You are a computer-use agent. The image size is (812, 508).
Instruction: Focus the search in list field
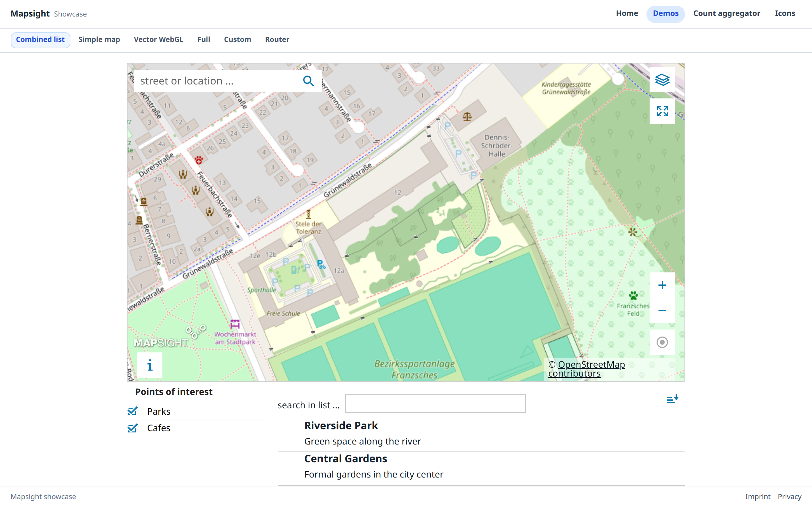(x=435, y=404)
